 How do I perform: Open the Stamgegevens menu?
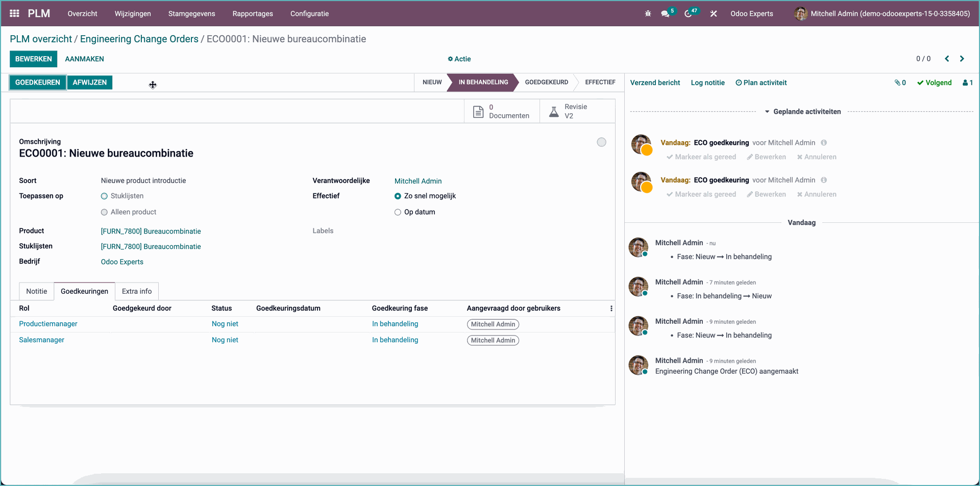click(x=191, y=14)
